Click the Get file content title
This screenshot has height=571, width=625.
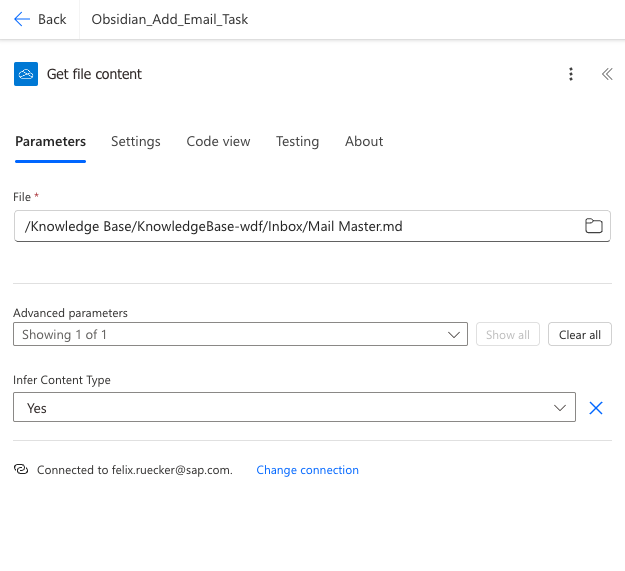pyautogui.click(x=95, y=74)
